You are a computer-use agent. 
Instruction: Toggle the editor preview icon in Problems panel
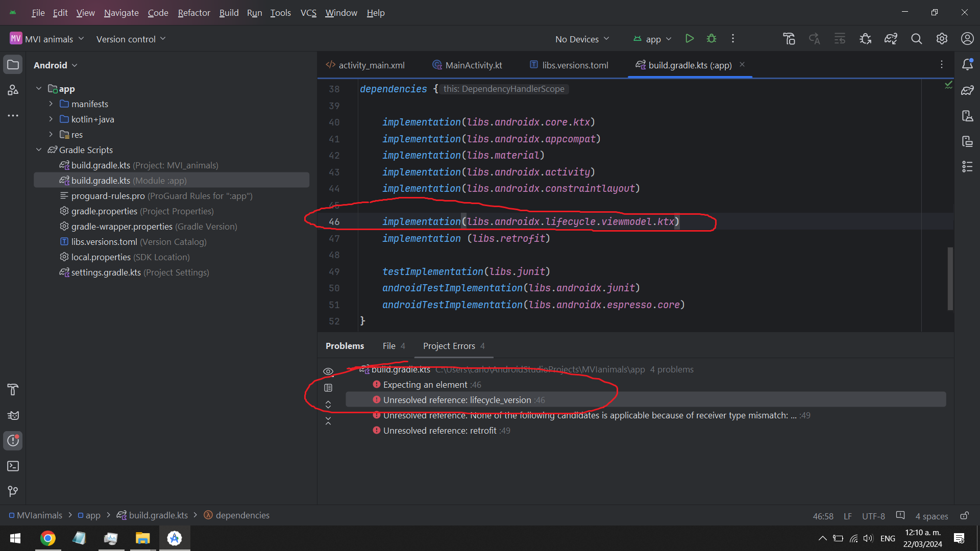[328, 388]
